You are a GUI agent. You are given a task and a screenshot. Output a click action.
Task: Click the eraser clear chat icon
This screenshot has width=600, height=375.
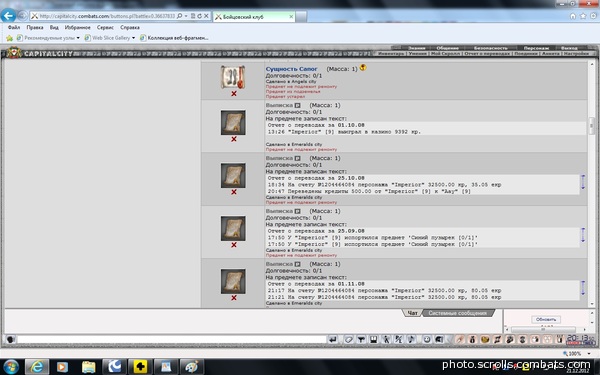pyautogui.click(x=348, y=339)
